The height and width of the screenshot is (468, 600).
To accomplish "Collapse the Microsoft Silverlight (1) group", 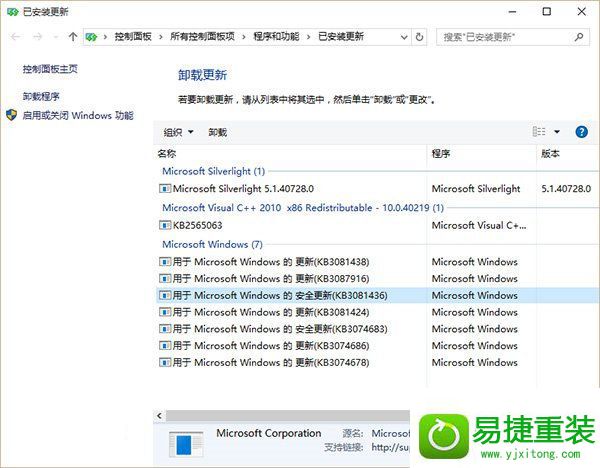I will 214,171.
